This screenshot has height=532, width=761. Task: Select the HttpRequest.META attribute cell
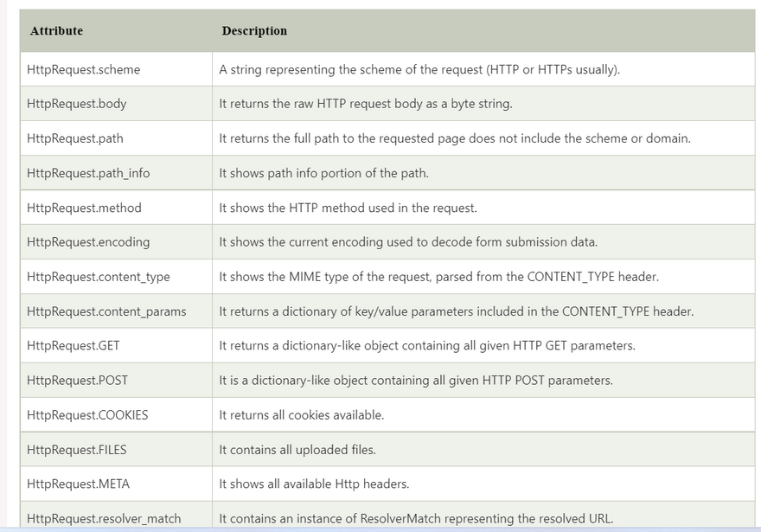78,484
